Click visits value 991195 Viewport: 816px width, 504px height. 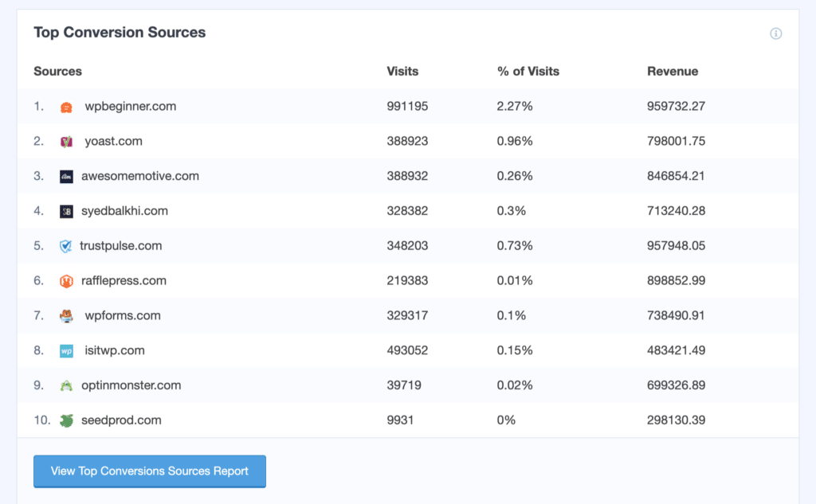point(407,107)
